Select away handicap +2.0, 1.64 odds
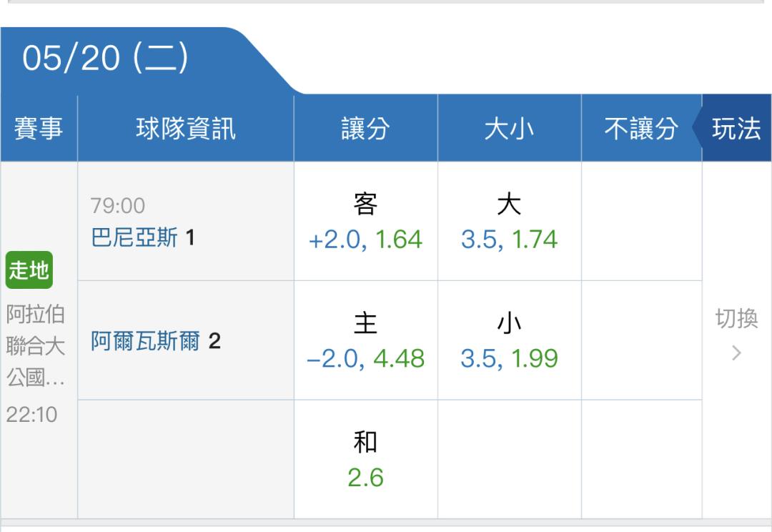Viewport: 772px width, 532px height. point(366,222)
